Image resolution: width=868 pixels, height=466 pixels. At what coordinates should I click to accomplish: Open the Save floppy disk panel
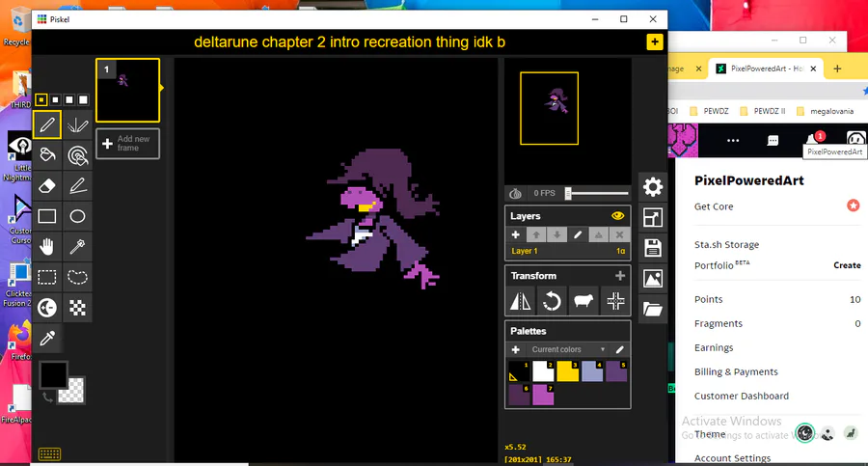(x=653, y=248)
